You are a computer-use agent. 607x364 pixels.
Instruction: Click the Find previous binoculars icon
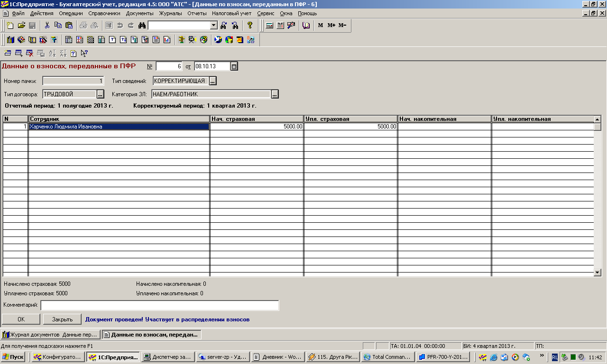pos(235,25)
